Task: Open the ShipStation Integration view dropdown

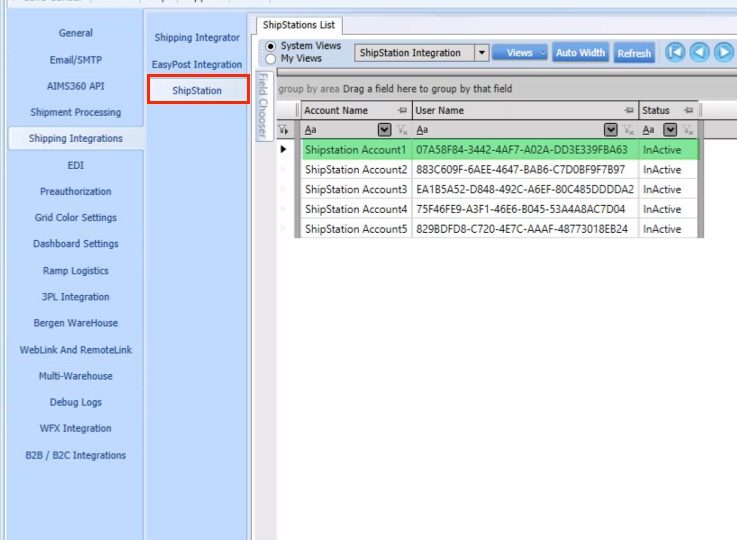Action: tap(482, 53)
